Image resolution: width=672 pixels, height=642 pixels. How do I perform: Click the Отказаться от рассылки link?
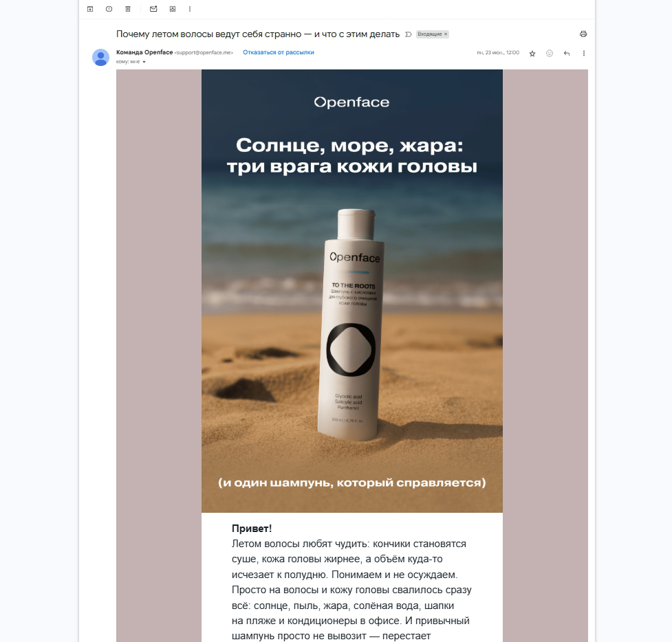[279, 52]
